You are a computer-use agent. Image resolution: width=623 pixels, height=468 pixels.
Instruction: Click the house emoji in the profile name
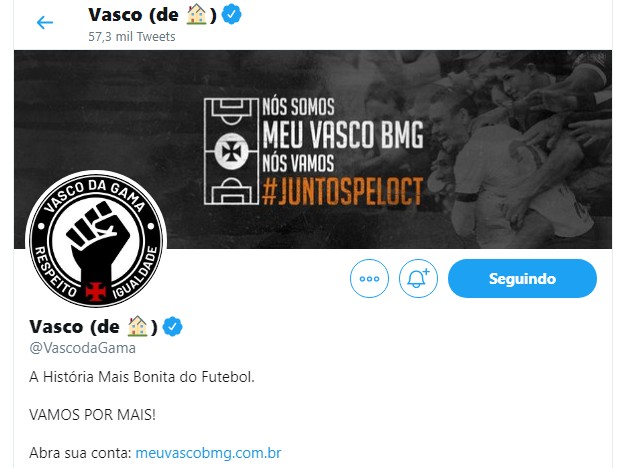[x=137, y=326]
